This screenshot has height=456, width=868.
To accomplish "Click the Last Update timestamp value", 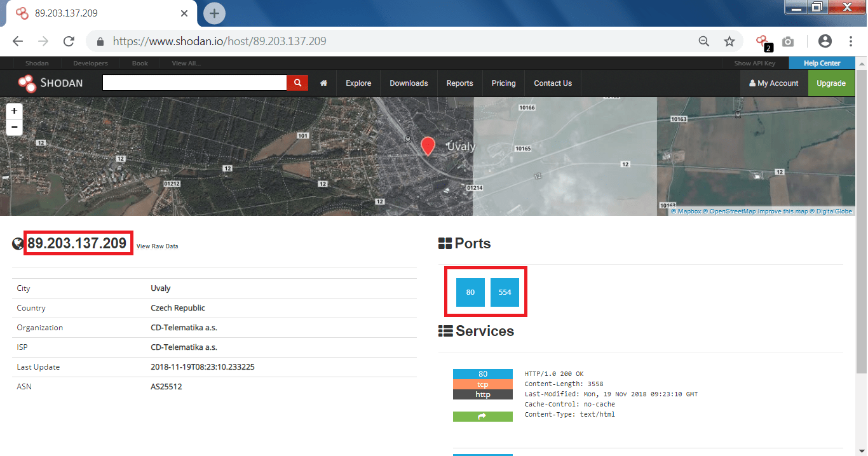I will (203, 367).
